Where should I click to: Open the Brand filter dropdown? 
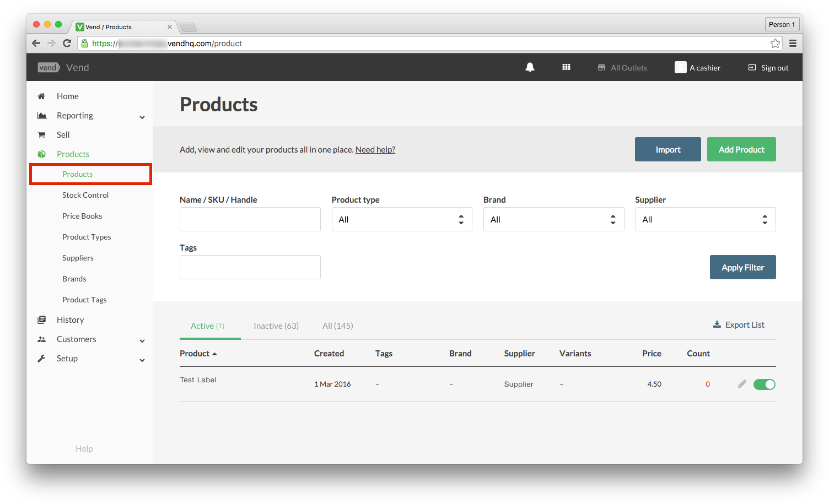pos(553,219)
